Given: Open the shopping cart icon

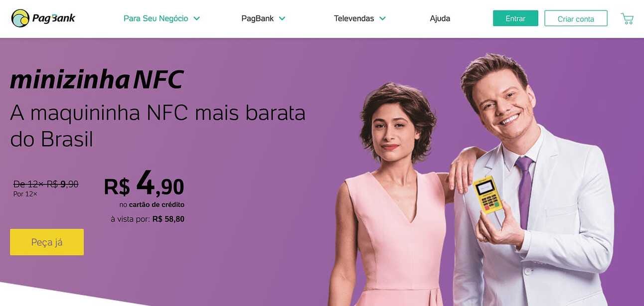Looking at the screenshot, I should coord(627,18).
